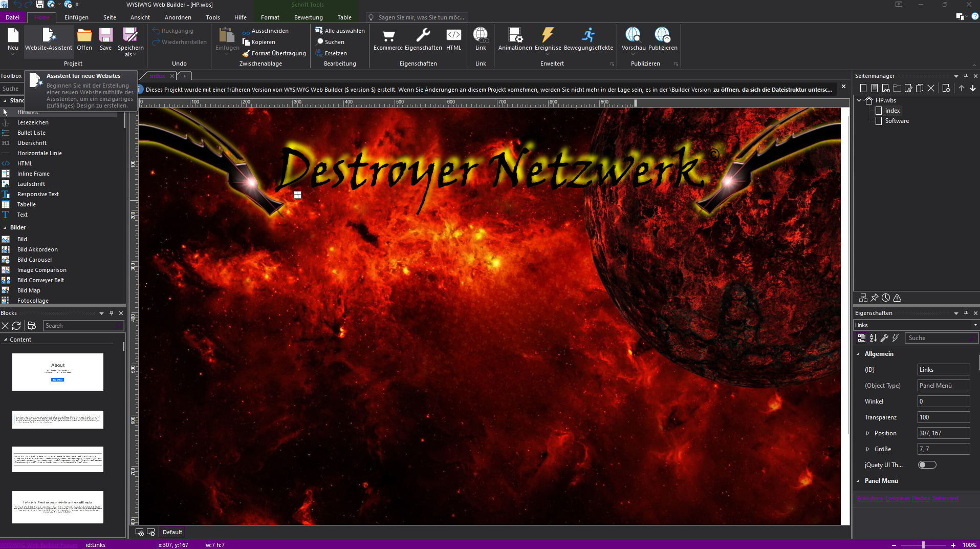Duplicate page via copy icon in Seitenmanager
Screen dimensions: 980x549
tap(920, 88)
